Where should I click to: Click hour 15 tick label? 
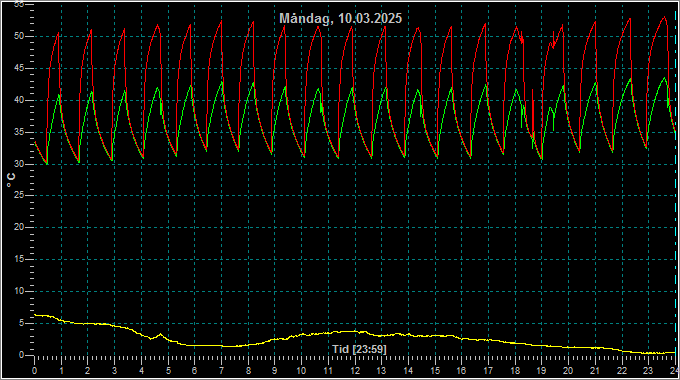tap(435, 371)
